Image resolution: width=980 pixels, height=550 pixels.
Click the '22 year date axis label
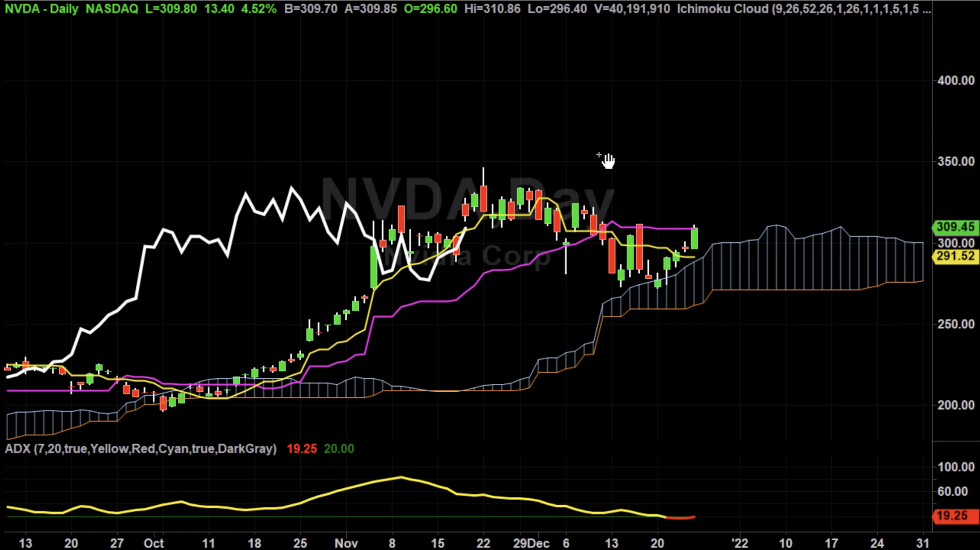coord(740,543)
